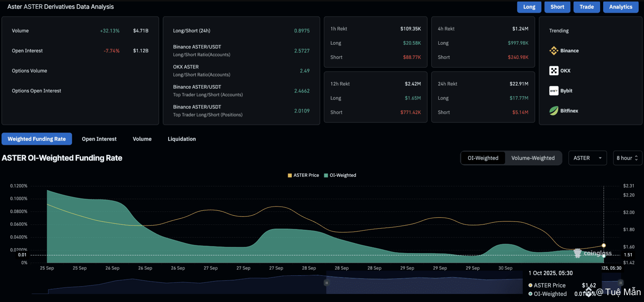Select the Weighted Funding Rate tab

click(37, 139)
